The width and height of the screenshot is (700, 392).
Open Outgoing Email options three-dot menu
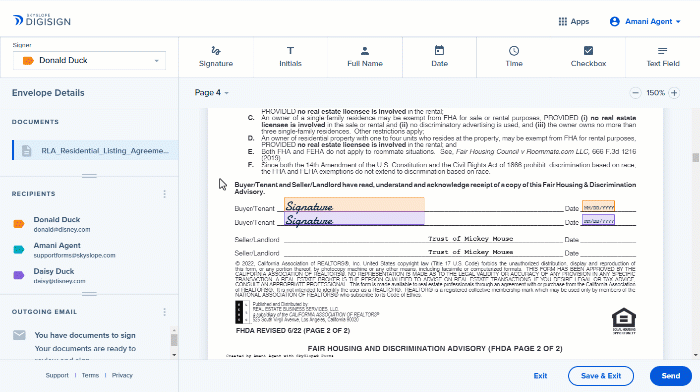pos(164,312)
